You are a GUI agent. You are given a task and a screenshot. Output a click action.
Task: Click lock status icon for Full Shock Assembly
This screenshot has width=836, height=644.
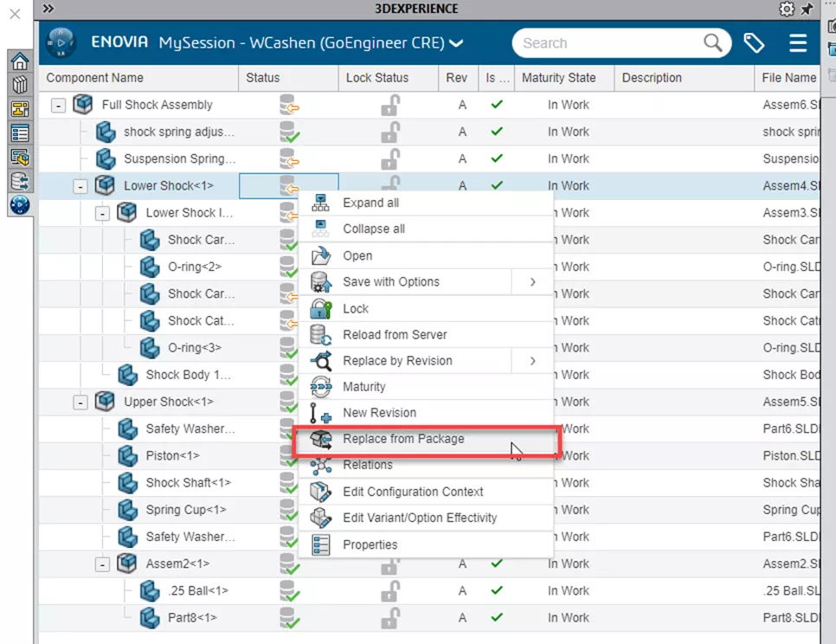click(390, 106)
